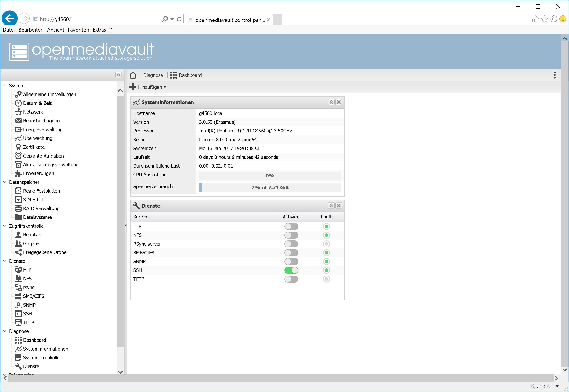
Task: Close the Dienste dashboard panel
Action: point(339,206)
